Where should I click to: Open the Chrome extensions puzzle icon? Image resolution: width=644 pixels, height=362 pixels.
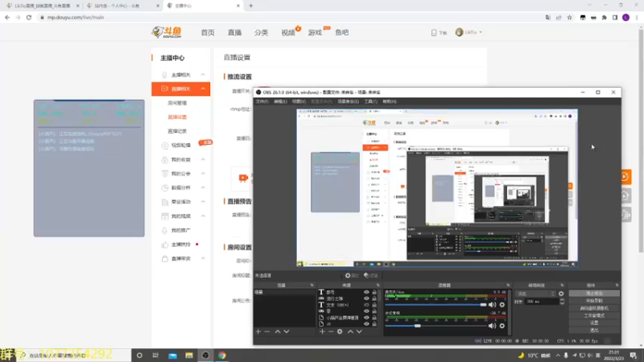click(605, 18)
